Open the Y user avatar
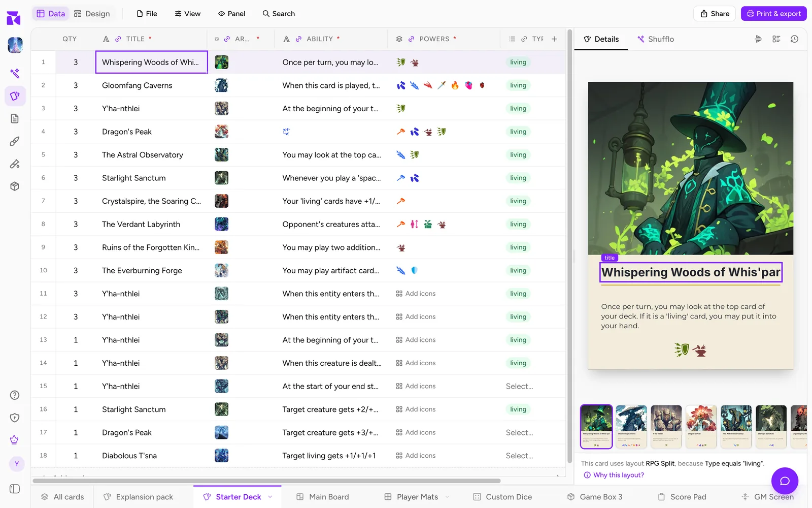The image size is (812, 508). [x=16, y=464]
